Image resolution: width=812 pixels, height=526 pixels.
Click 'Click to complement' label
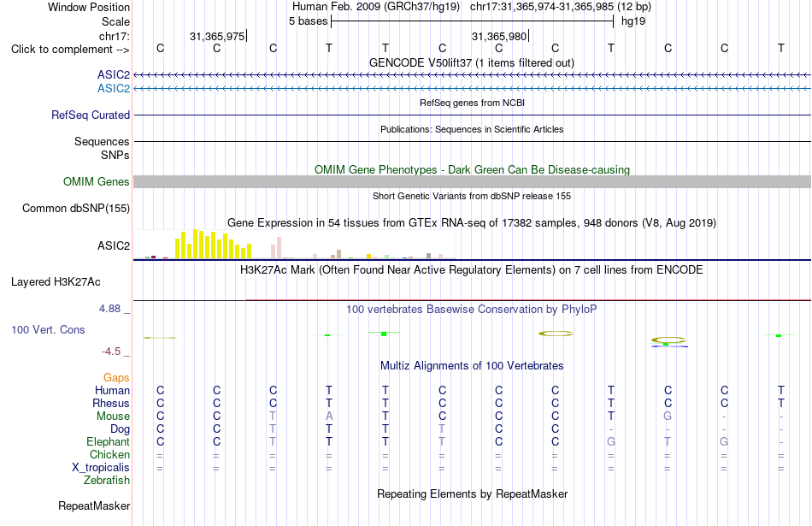coord(70,50)
